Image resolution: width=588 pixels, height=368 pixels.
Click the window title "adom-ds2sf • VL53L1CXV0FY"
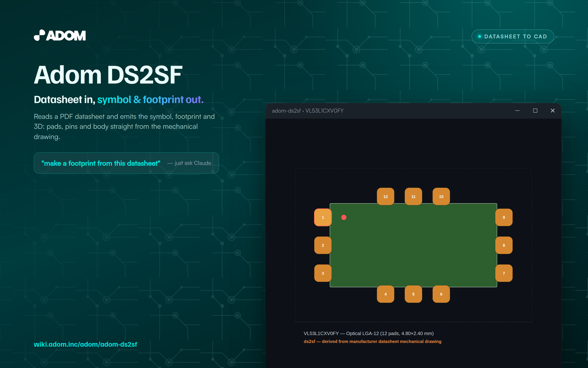[308, 111]
